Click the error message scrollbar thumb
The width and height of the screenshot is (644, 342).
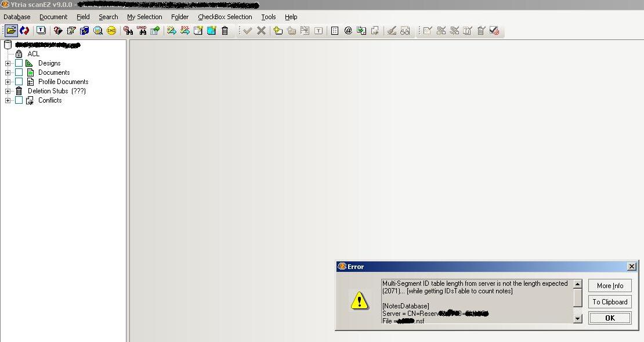577,298
